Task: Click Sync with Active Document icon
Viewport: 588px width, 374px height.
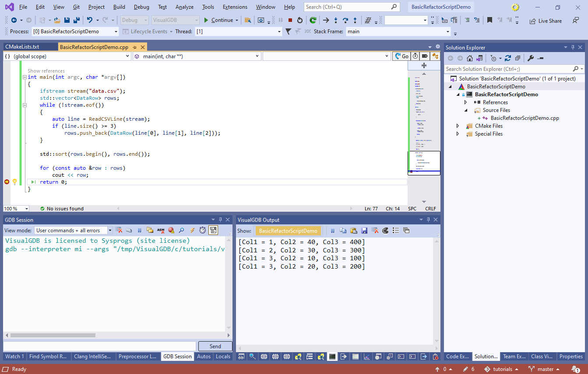Action: pos(508,58)
